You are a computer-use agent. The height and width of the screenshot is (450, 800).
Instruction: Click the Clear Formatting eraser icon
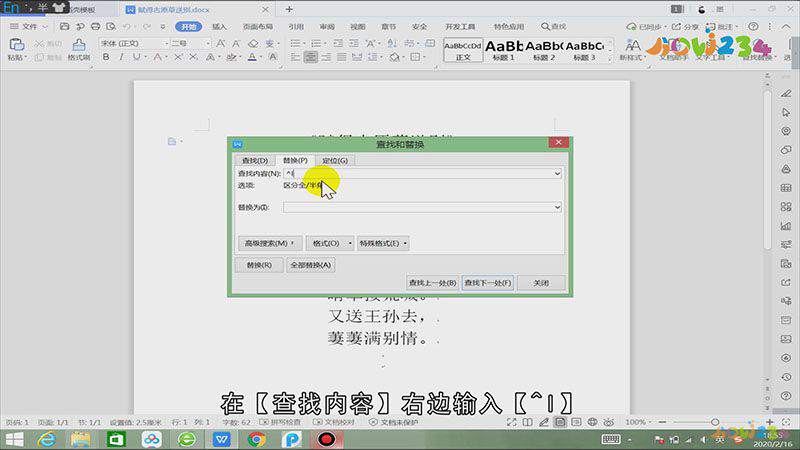(253, 43)
